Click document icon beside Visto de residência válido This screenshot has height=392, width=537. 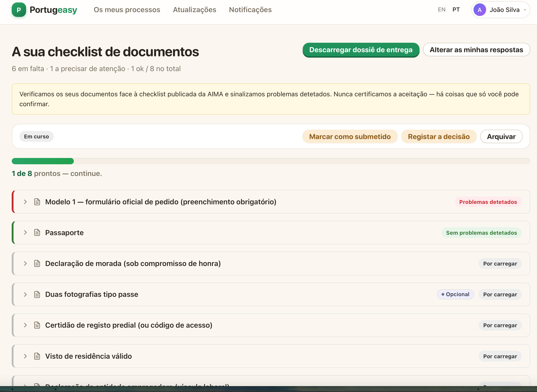click(x=37, y=356)
